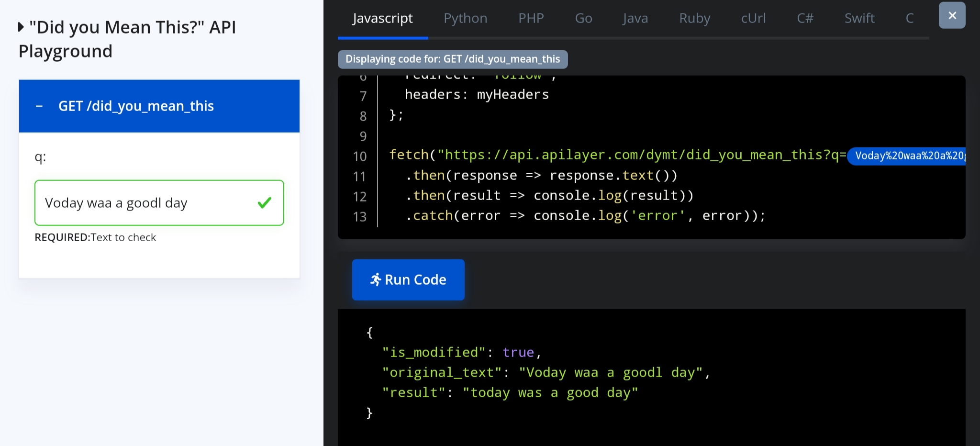
Task: Switch to the C tab
Action: point(910,18)
